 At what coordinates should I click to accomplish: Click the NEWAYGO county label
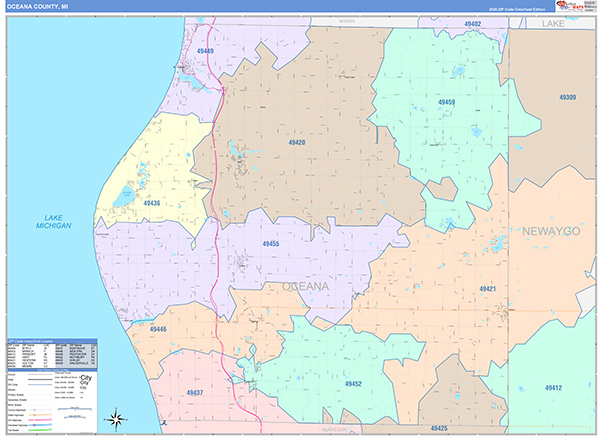[x=550, y=231]
